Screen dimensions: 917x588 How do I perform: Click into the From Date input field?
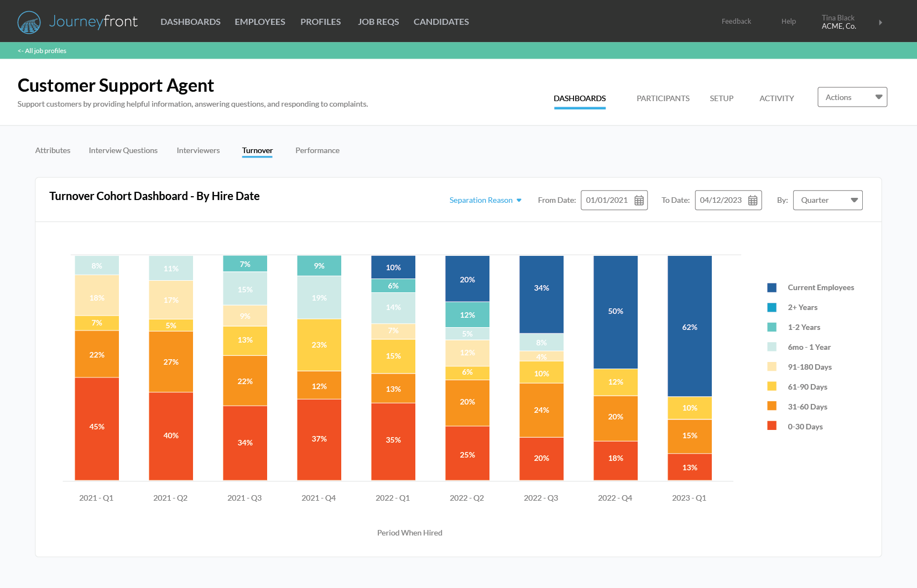coord(607,200)
